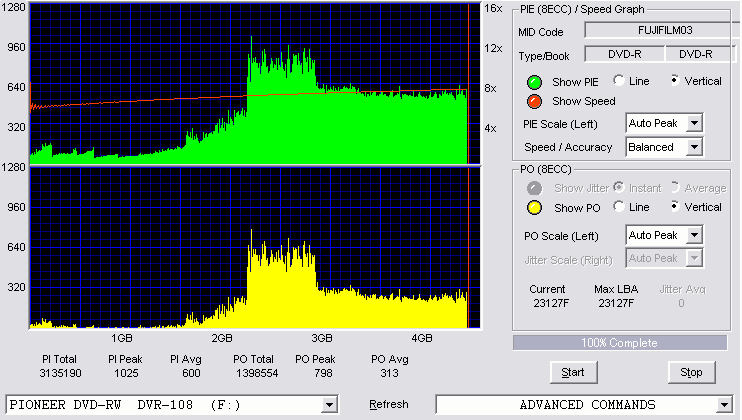Viewport: 742px width, 420px height.
Task: Toggle the green Show PIE indicator
Action: [534, 82]
